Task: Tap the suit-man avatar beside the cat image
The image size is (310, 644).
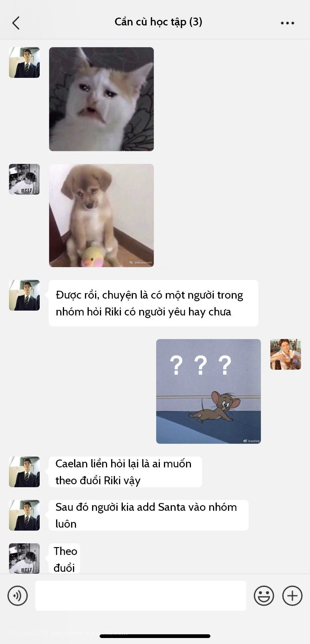Action: [x=24, y=62]
